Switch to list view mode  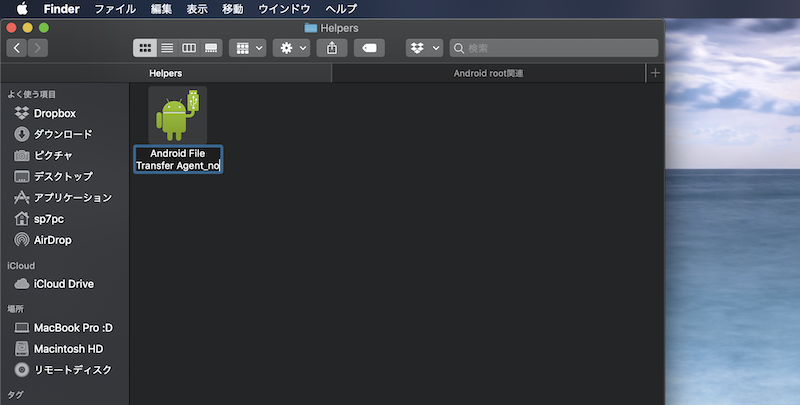tap(167, 48)
